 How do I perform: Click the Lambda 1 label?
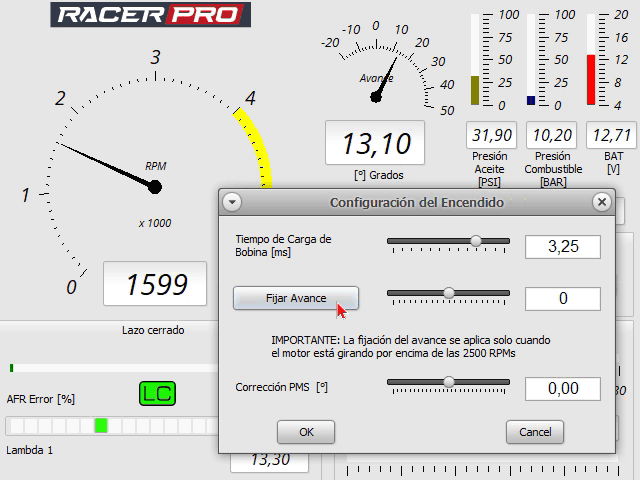pyautogui.click(x=29, y=450)
